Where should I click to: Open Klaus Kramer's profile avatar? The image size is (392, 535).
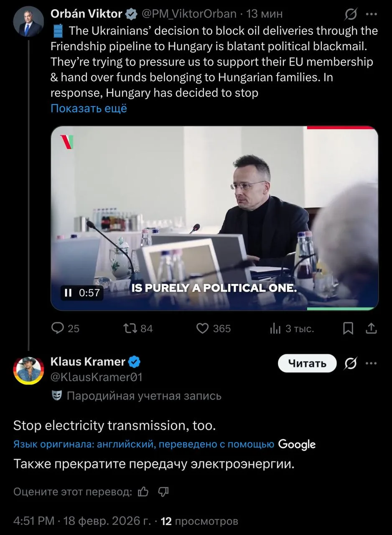tap(28, 371)
